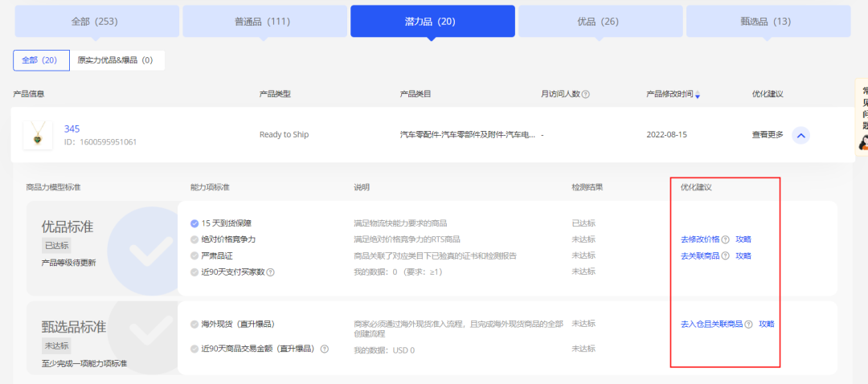Click the 检测结果 column header
This screenshot has width=868, height=384.
(588, 187)
